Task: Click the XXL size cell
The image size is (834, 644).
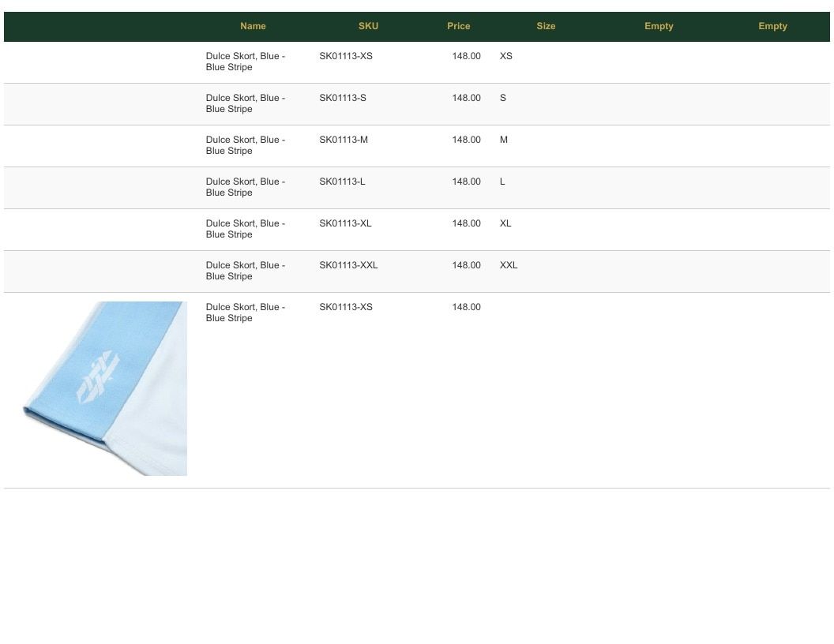Action: [509, 265]
